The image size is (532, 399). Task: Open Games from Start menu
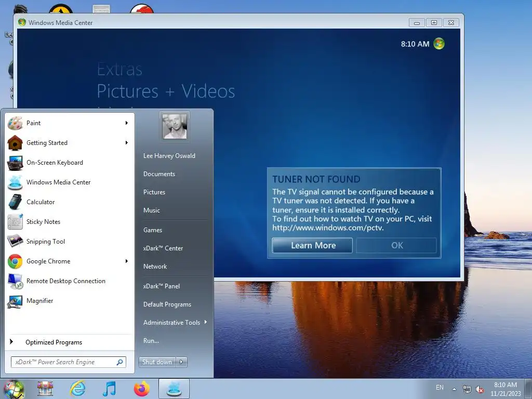pos(153,230)
